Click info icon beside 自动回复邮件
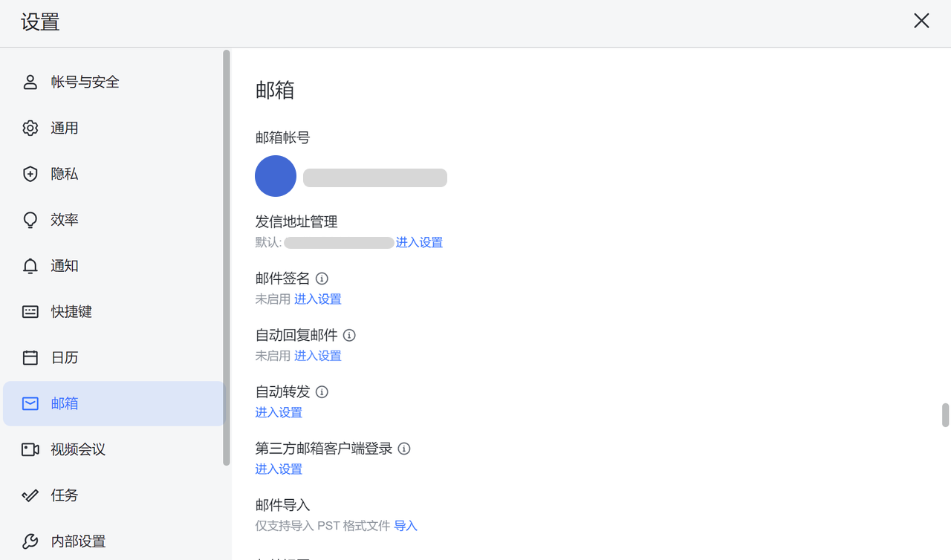 pos(349,335)
